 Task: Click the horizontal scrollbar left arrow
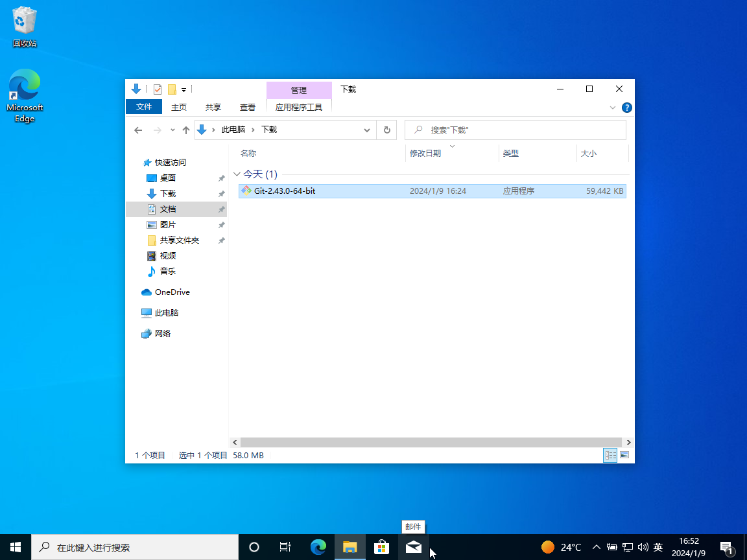pos(234,443)
